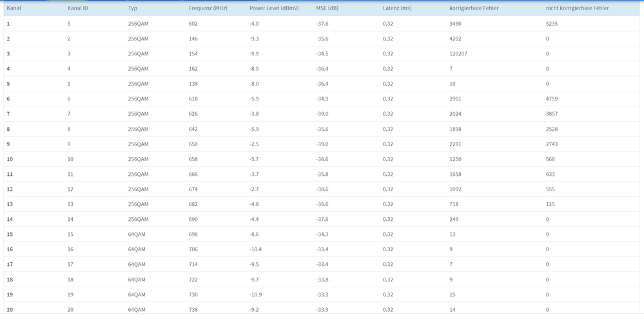Click the Frequenz (MHz) column header
The image size is (644, 315).
(208, 8)
